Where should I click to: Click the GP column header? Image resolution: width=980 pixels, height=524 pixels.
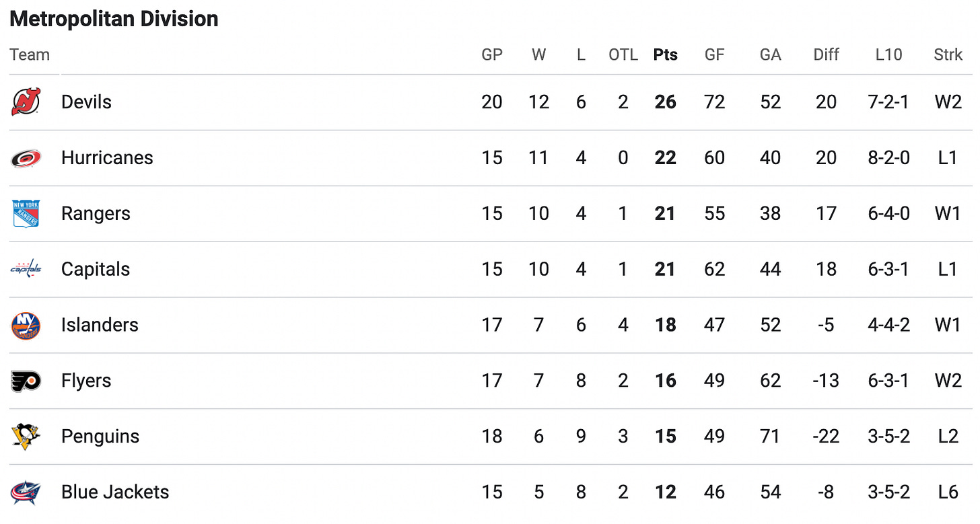click(x=492, y=55)
